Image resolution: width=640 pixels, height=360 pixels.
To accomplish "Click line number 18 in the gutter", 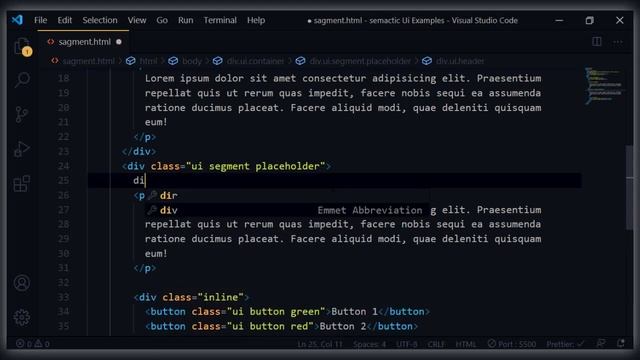I will coord(63,78).
